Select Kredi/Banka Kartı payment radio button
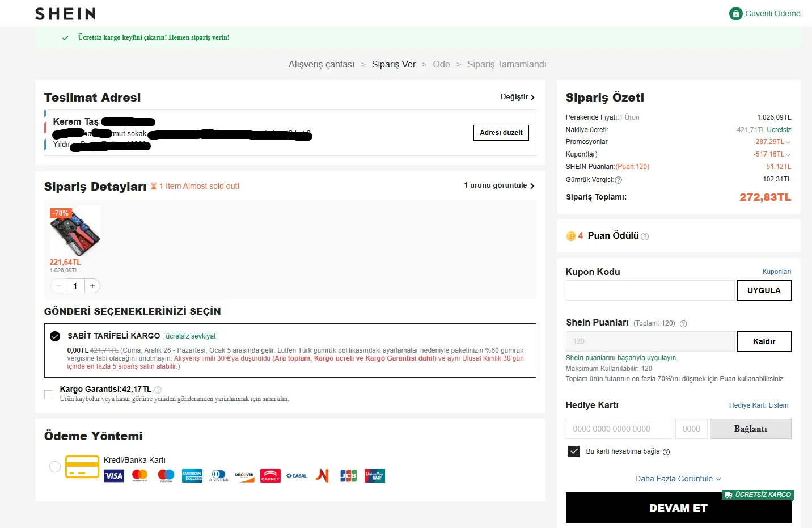Screen dimensions: 812x528 tap(55, 467)
